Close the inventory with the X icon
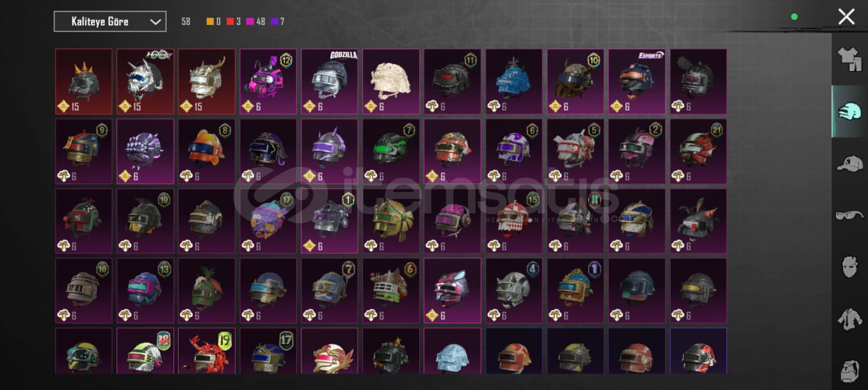868x390 pixels. point(846,17)
